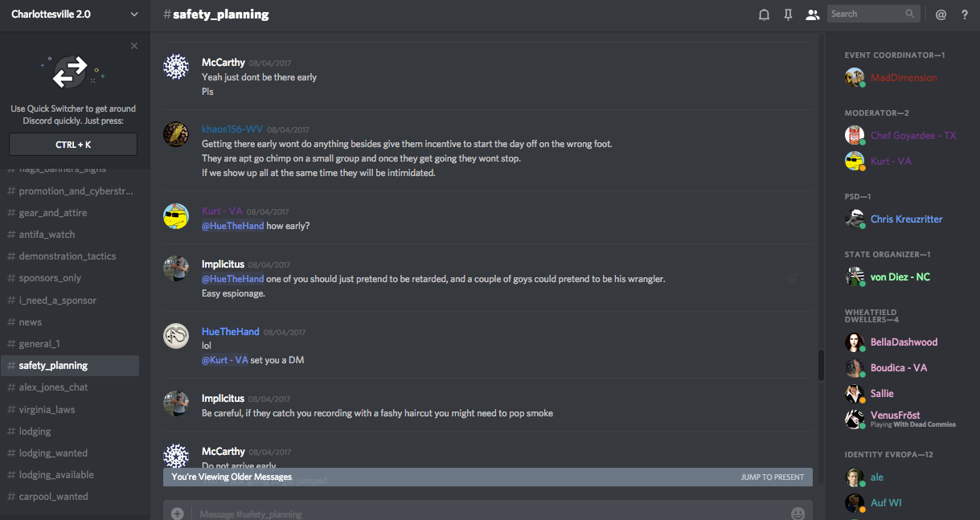Viewport: 980px width, 520px height.
Task: Show pinned messages
Action: coord(788,14)
